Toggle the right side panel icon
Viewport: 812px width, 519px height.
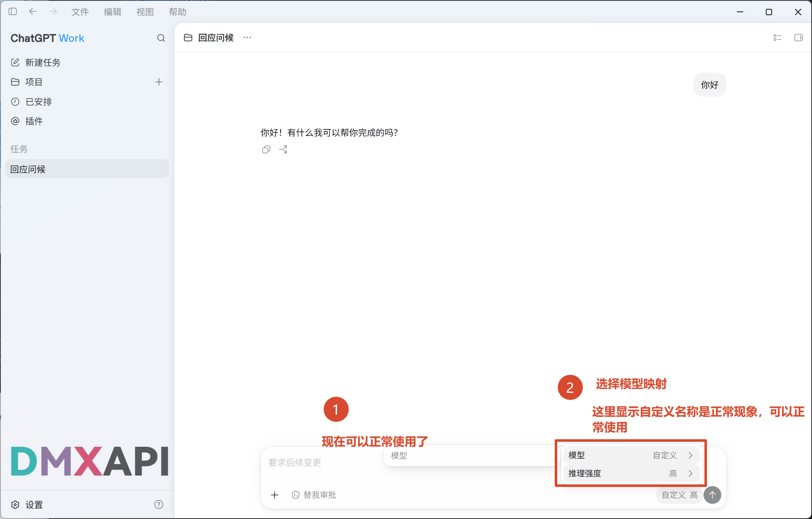tap(799, 38)
